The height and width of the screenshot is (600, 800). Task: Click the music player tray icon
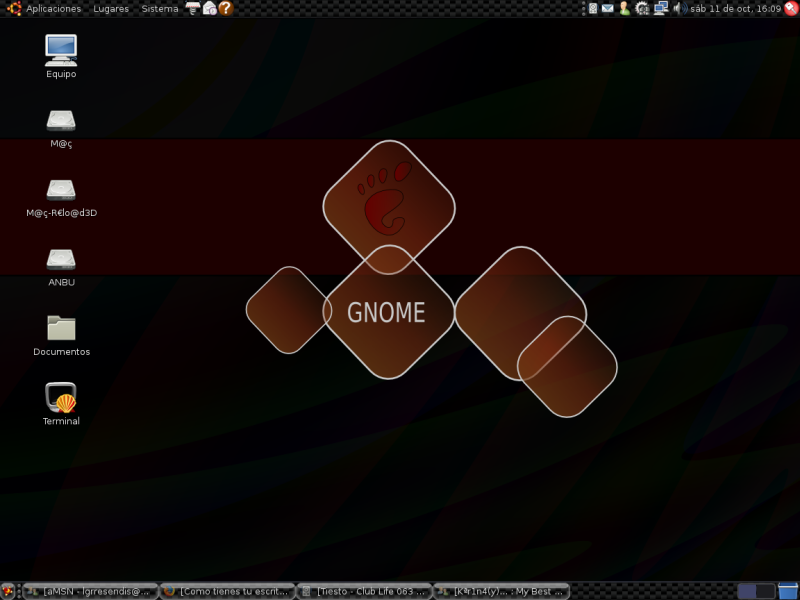tap(593, 8)
